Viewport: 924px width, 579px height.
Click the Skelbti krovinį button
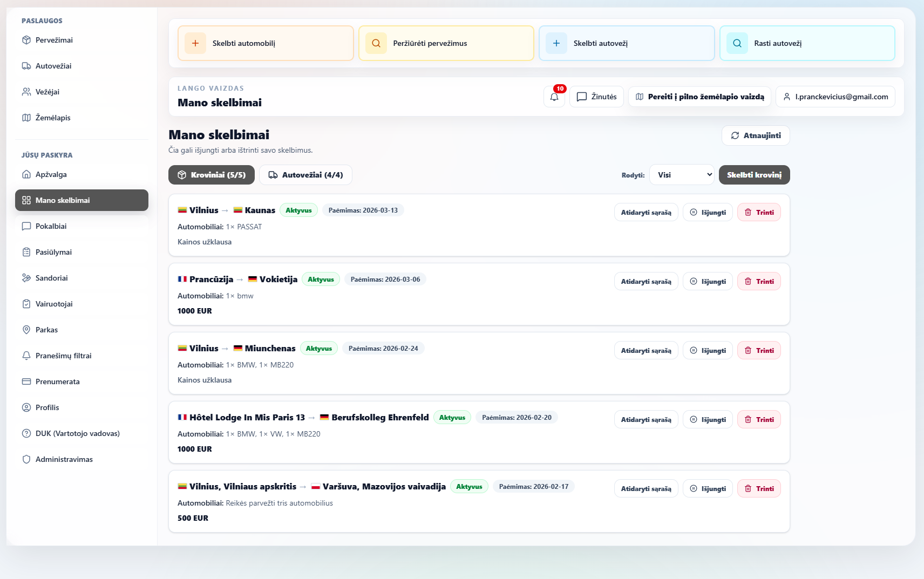tap(755, 175)
